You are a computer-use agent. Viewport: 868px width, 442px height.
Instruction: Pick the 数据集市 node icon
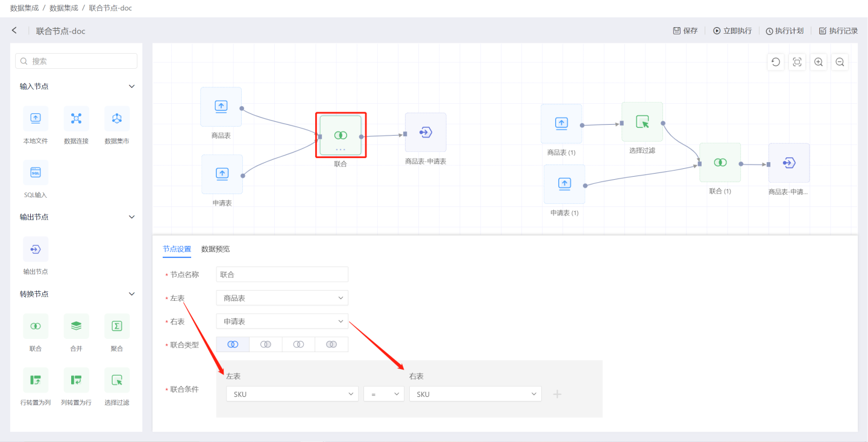pyautogui.click(x=117, y=119)
